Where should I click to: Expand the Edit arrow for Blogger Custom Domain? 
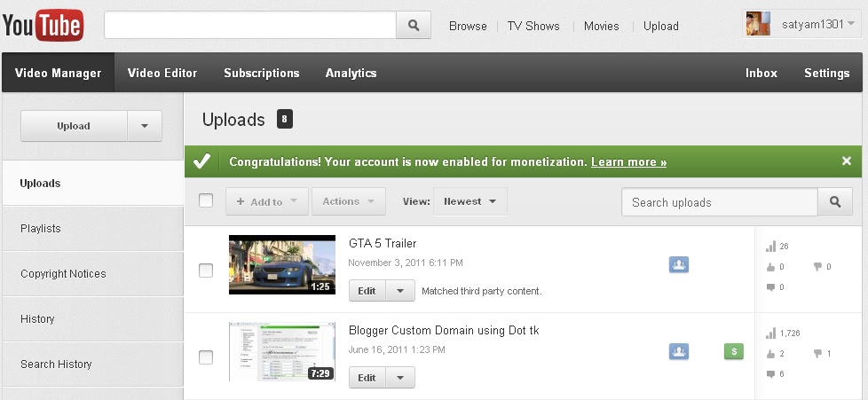click(400, 378)
